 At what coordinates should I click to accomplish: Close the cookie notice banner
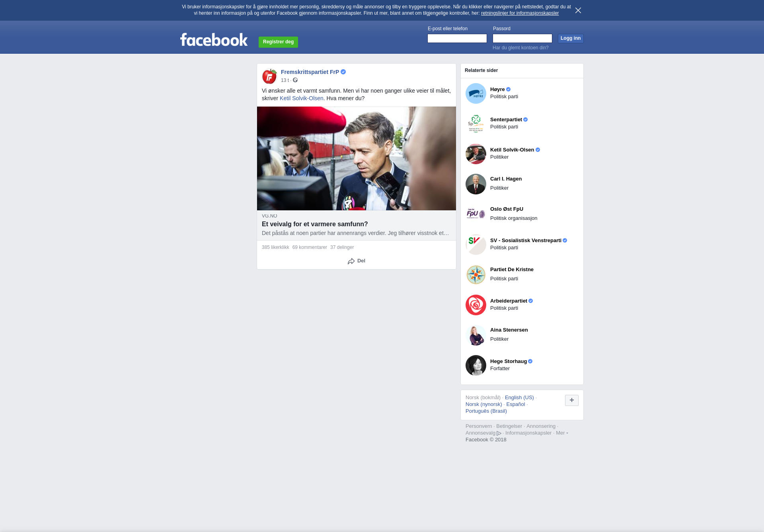tap(578, 10)
